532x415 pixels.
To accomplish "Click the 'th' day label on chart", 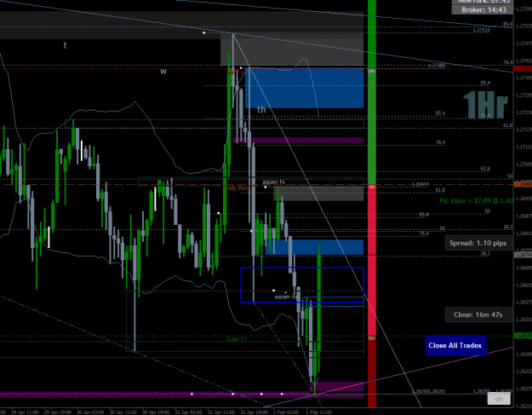I will point(261,110).
